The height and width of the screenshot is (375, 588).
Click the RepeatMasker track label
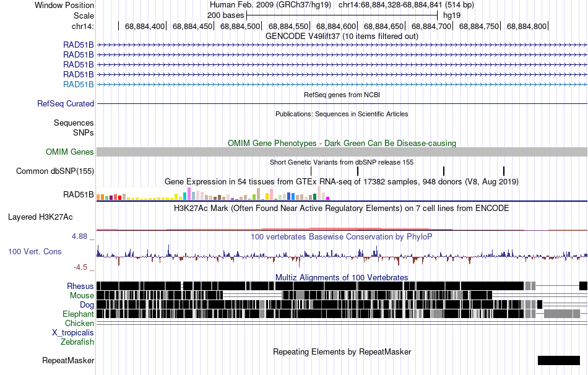[x=68, y=360]
